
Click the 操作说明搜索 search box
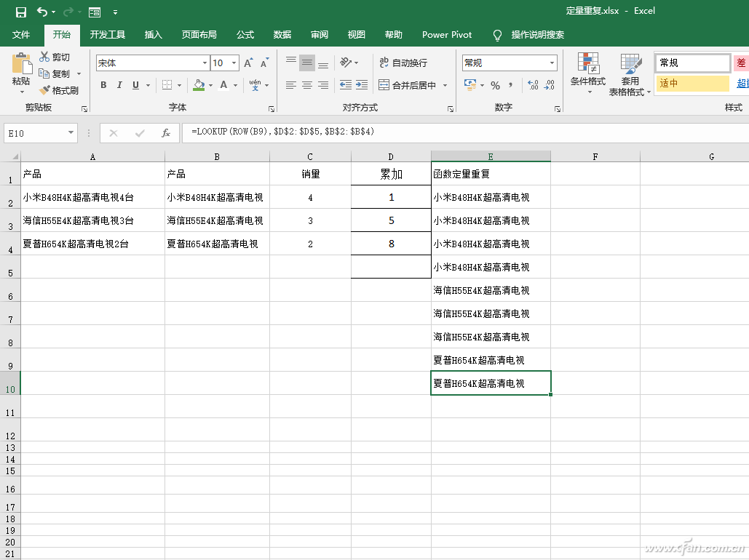[x=537, y=34]
